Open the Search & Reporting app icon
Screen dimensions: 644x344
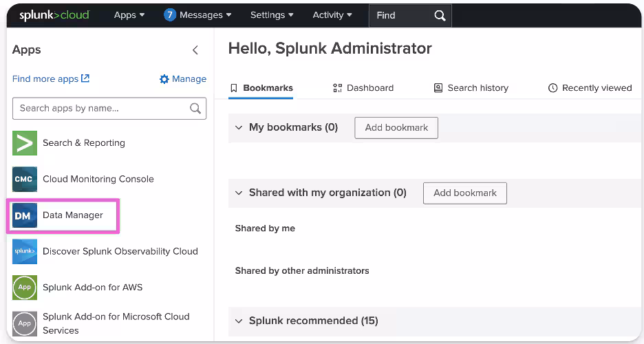point(25,143)
